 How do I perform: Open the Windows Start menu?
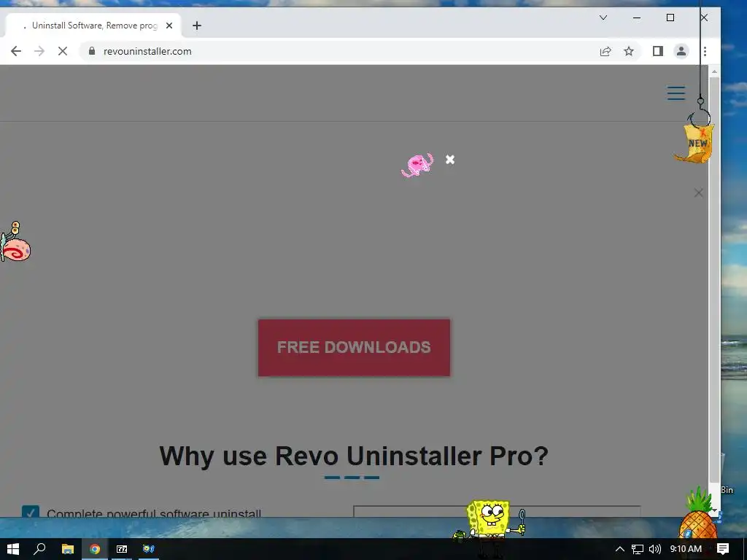click(13, 549)
